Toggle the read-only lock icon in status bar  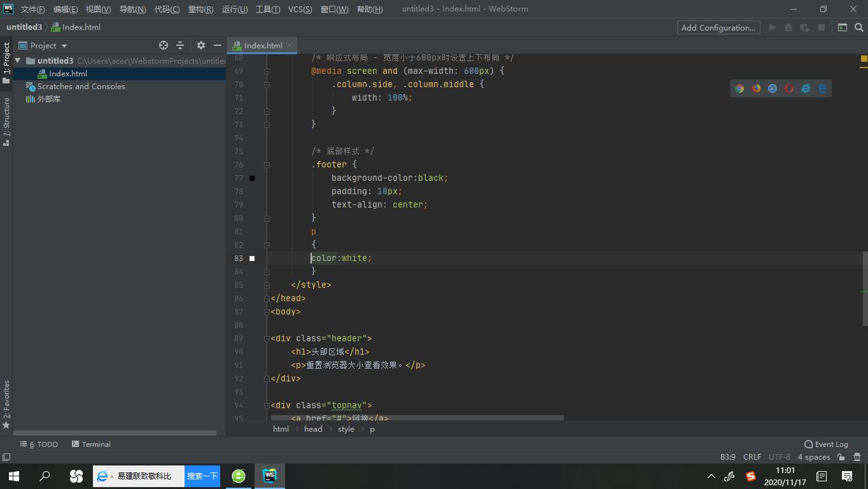841,457
